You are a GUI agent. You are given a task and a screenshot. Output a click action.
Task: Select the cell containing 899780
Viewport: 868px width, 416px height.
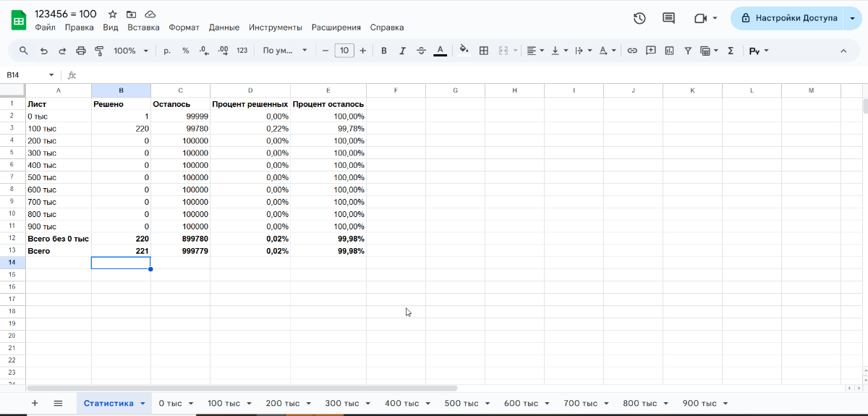[x=180, y=239]
